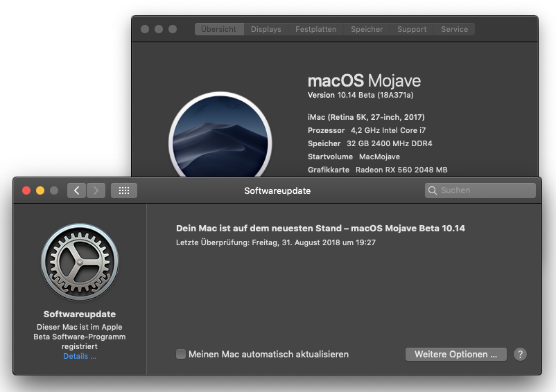
Task: Click the Softwareupdate gear icon
Action: (x=80, y=262)
